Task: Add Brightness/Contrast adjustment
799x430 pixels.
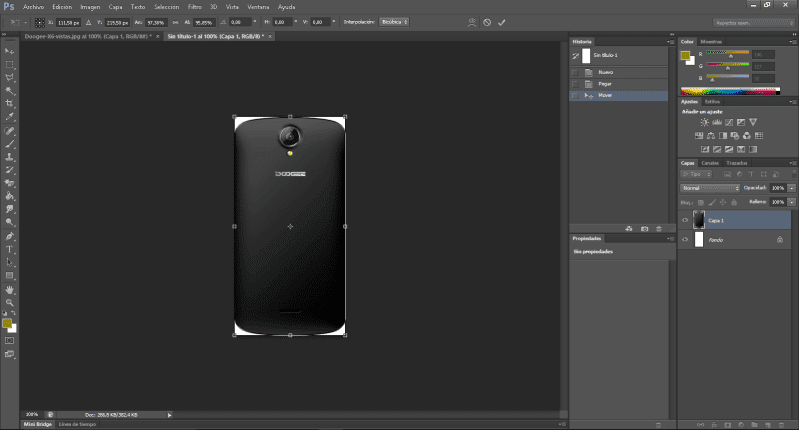Action: [x=704, y=122]
